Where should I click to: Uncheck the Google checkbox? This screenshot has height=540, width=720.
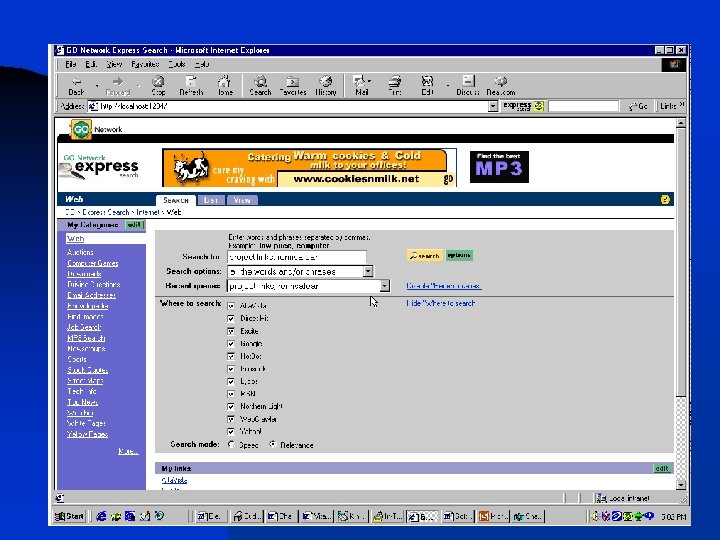click(x=231, y=343)
